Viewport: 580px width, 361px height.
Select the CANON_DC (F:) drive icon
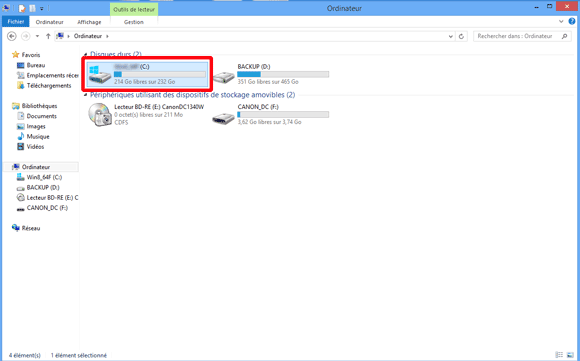223,118
